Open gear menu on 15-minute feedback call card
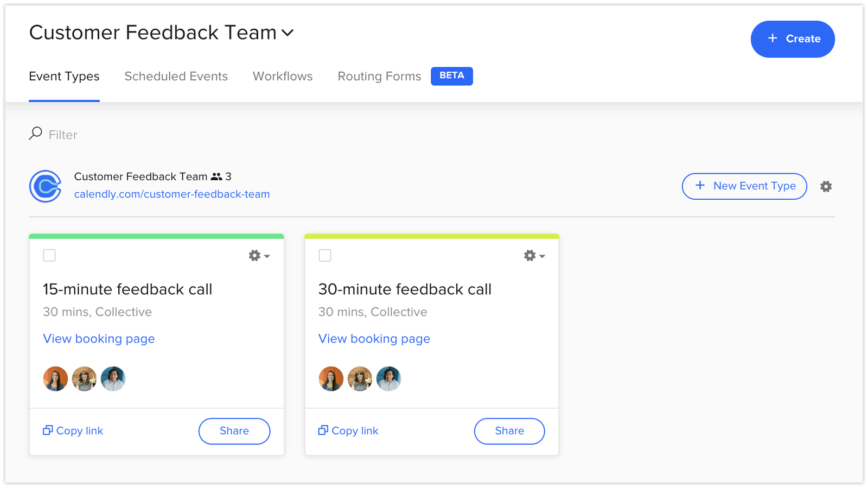Screen dimensions: 868x488 coord(259,256)
